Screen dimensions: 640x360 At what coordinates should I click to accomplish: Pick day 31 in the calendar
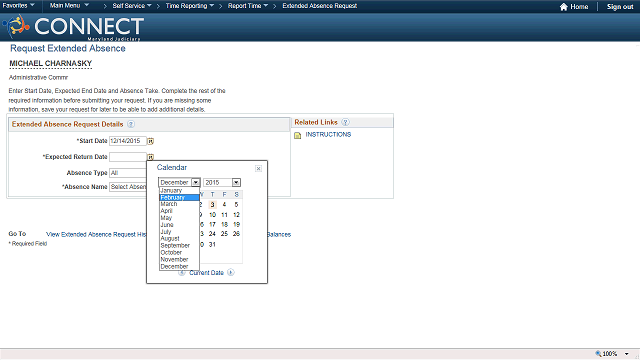click(212, 244)
